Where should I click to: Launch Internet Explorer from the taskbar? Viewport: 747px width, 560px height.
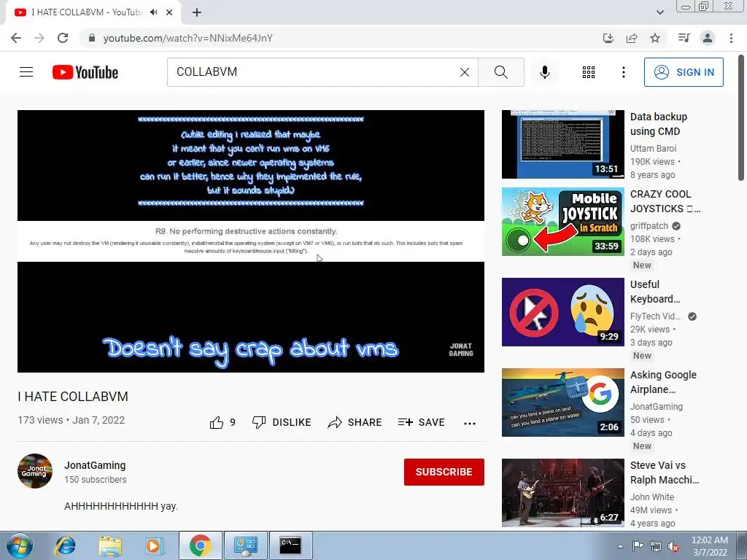65,545
